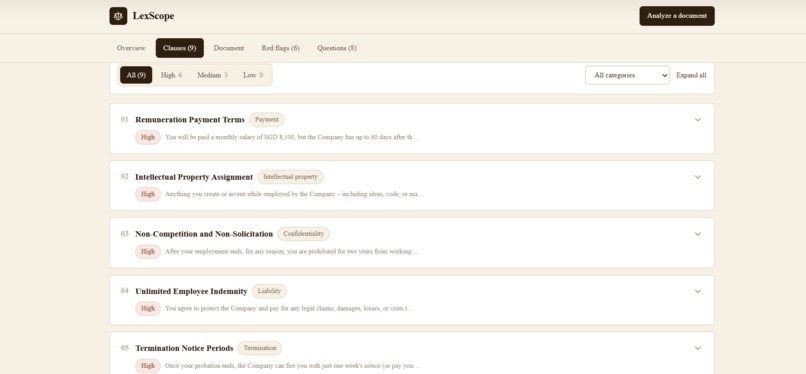Screen dimensions: 806x374
Task: Click the Termination Notice Periods title
Action: tap(184, 348)
